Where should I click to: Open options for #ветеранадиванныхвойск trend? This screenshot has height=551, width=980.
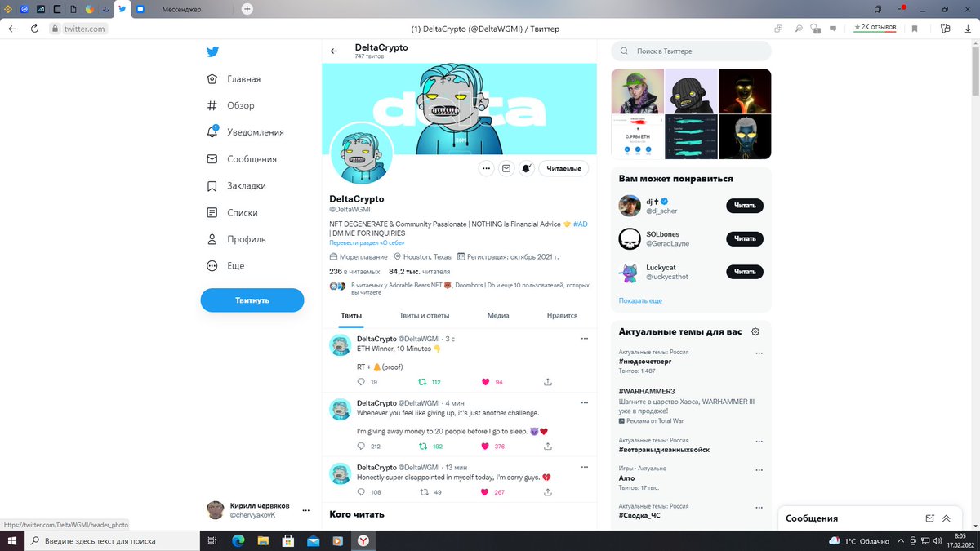(x=759, y=441)
